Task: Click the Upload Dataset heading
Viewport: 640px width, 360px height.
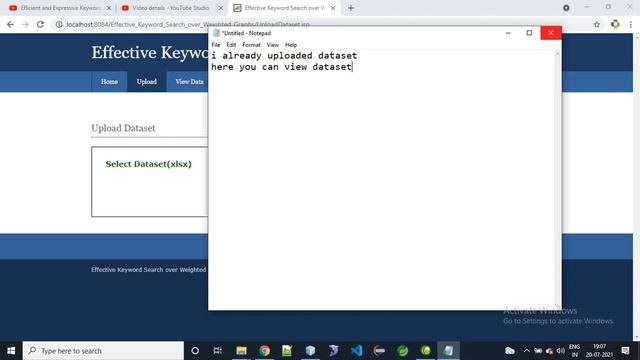Action: pyautogui.click(x=123, y=128)
